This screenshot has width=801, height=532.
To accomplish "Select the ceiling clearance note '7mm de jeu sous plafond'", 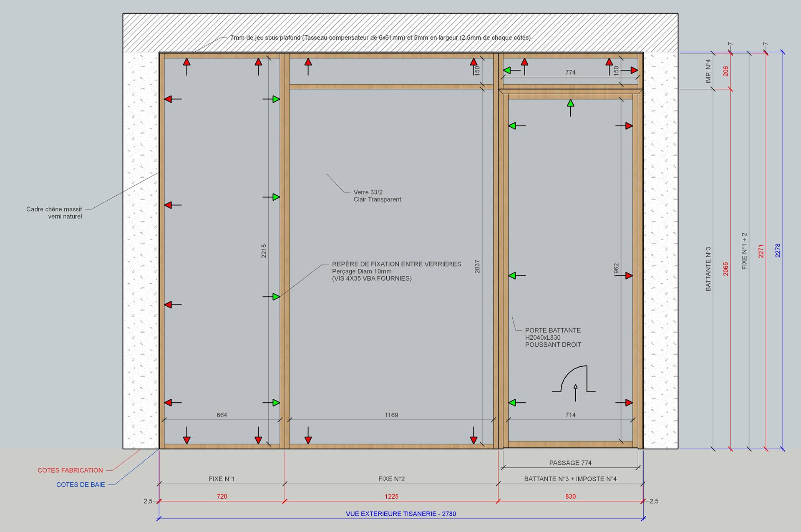I will point(380,38).
